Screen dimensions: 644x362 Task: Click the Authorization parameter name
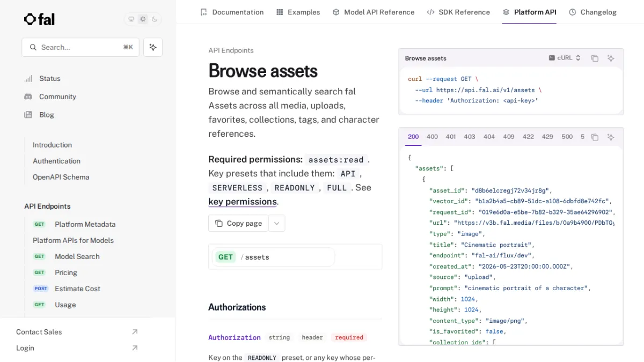235,337
